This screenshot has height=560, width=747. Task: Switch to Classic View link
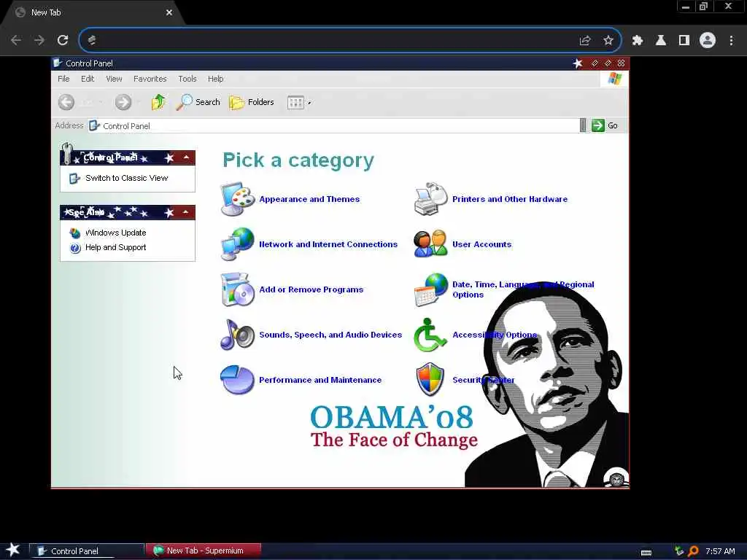[x=126, y=178]
